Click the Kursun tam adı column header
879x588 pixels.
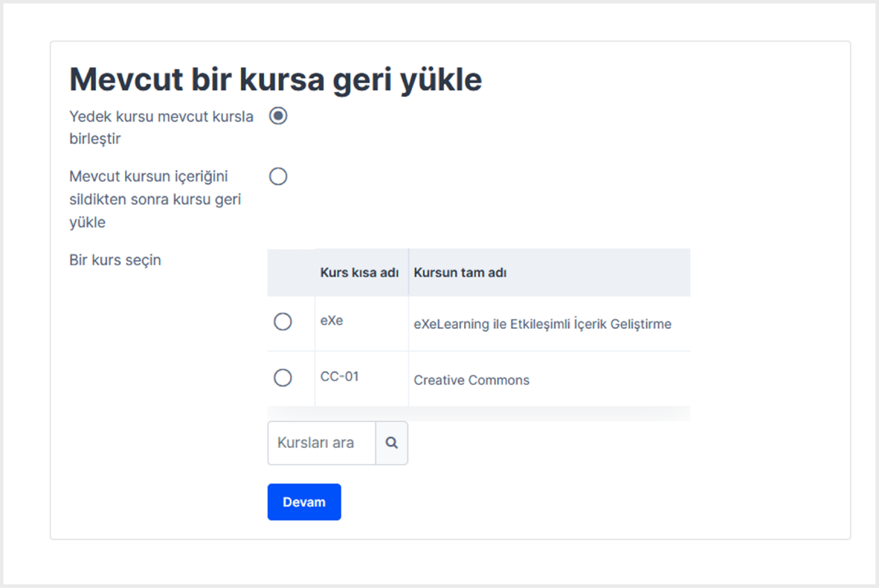(x=460, y=273)
